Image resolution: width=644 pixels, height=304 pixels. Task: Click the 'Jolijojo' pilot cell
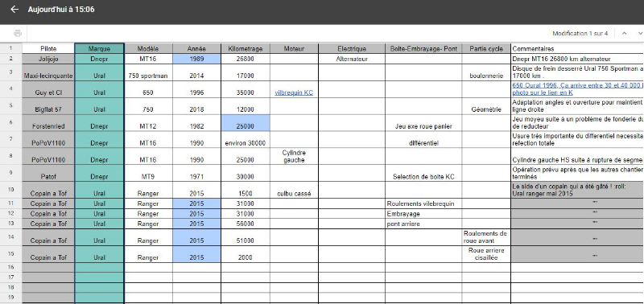(48, 59)
